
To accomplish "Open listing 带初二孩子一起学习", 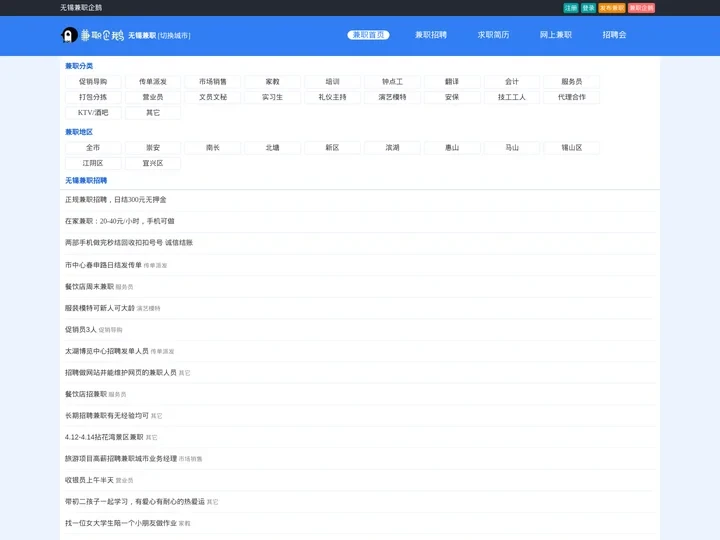I will (135, 502).
